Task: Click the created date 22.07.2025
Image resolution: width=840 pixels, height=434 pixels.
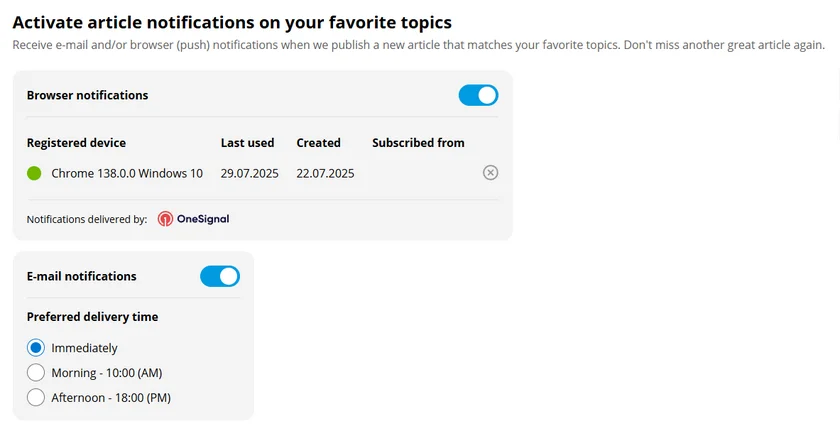Action: point(325,173)
